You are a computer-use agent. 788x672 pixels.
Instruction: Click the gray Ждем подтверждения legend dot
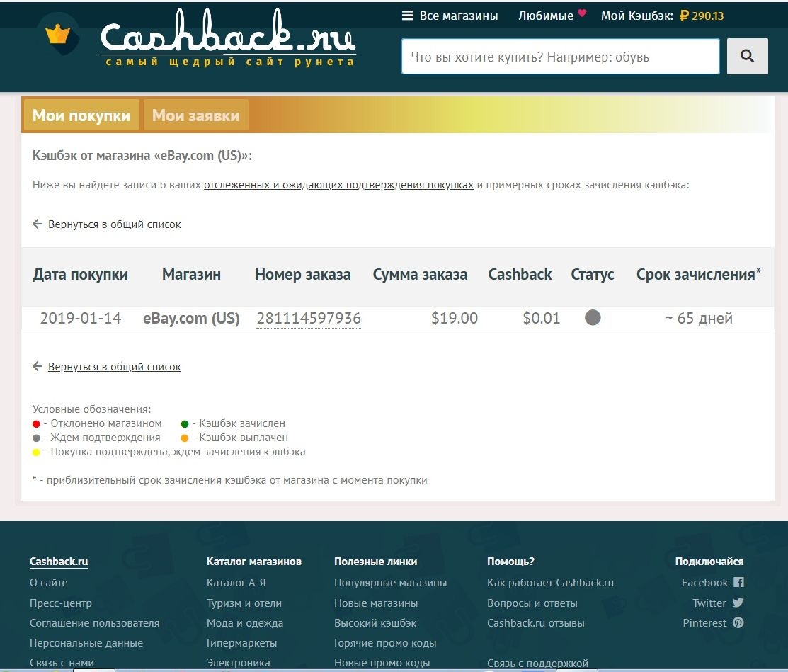(36, 438)
